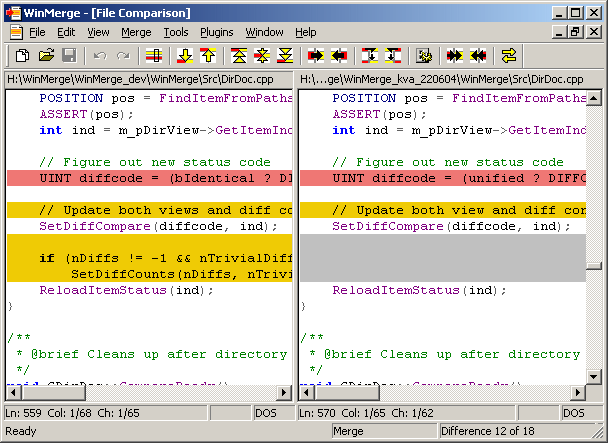The height and width of the screenshot is (443, 608).
Task: Open the Plugins menu
Action: click(x=217, y=32)
